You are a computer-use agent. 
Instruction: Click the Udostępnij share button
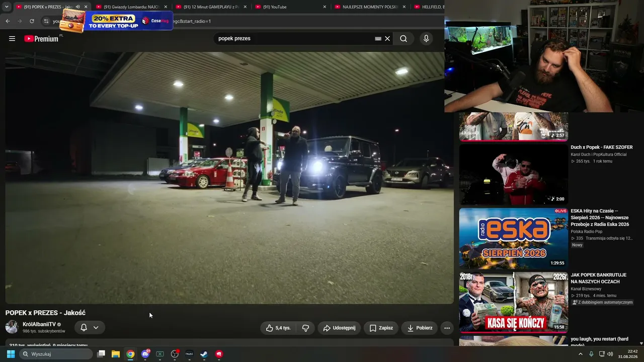pos(339,328)
